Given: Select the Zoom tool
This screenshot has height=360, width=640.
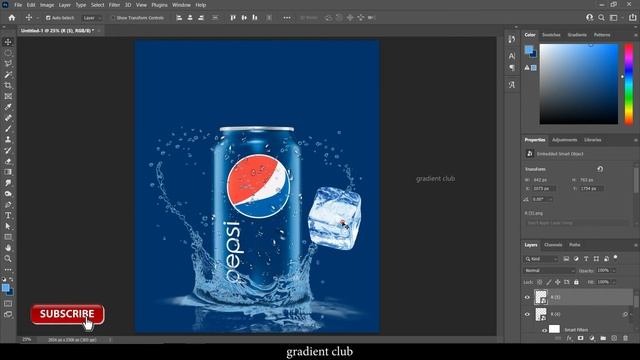Looking at the screenshot, I should point(8,258).
